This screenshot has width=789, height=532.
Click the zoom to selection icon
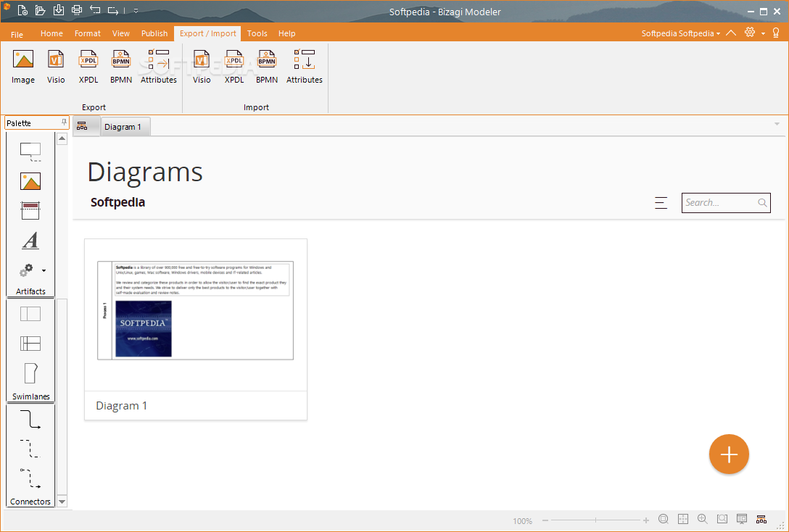coord(722,519)
